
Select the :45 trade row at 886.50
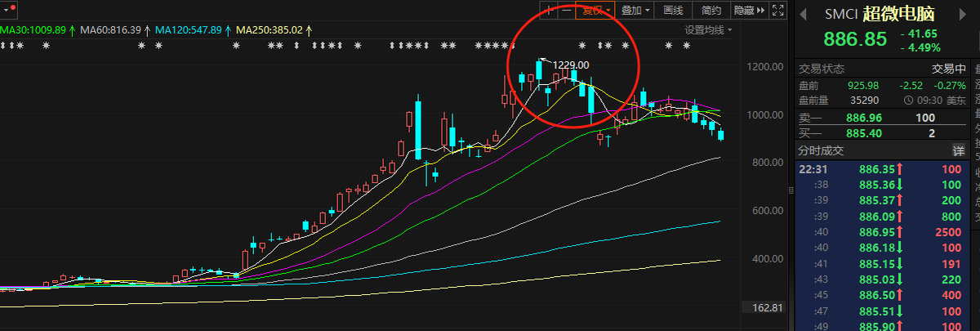(x=881, y=295)
